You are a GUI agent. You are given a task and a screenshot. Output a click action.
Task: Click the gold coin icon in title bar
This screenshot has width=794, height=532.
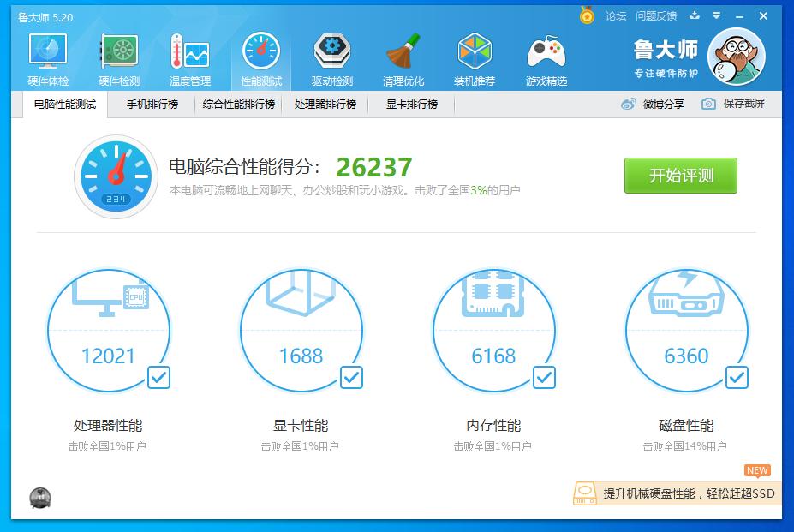[587, 15]
